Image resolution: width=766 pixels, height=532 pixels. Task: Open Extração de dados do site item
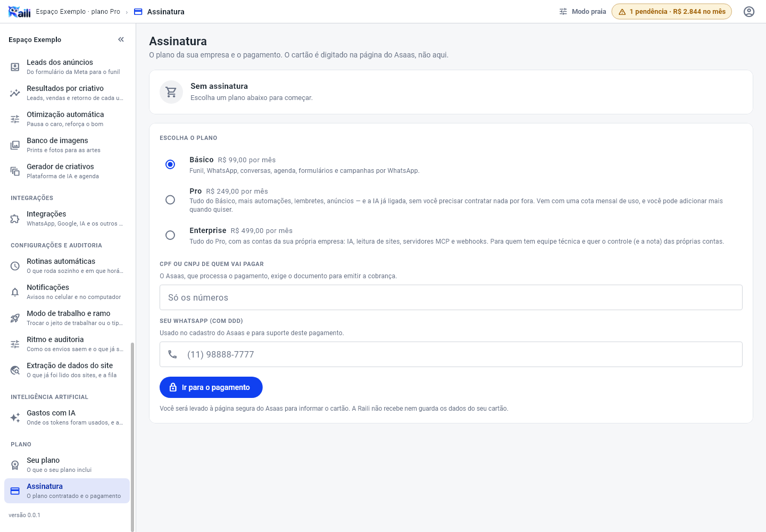(67, 370)
